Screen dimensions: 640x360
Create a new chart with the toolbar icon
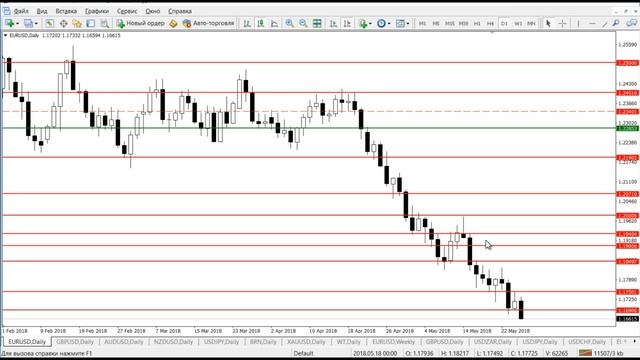point(9,23)
